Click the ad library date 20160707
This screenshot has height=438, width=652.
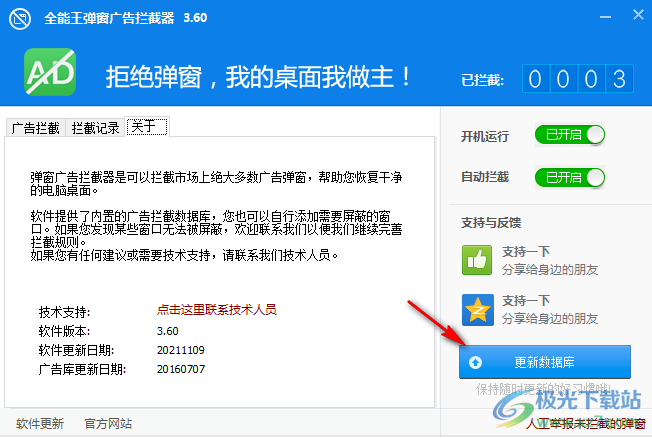point(180,369)
